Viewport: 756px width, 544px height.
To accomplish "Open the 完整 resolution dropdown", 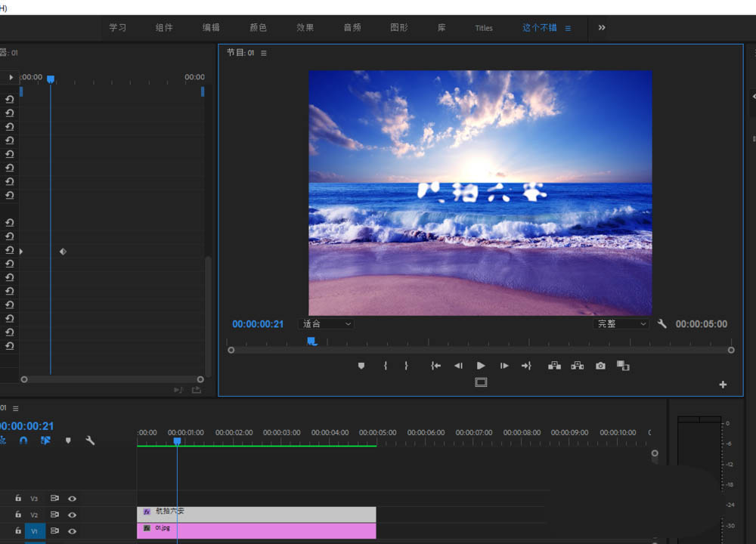I will [x=620, y=323].
